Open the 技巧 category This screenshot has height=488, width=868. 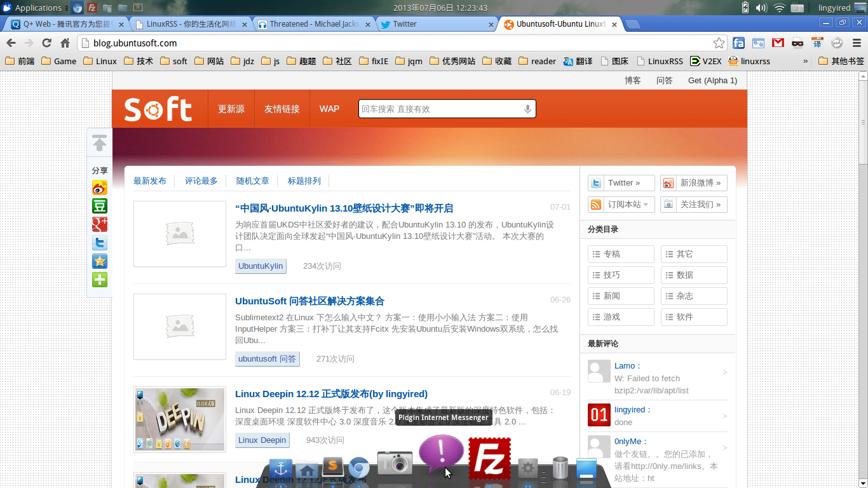pos(621,275)
